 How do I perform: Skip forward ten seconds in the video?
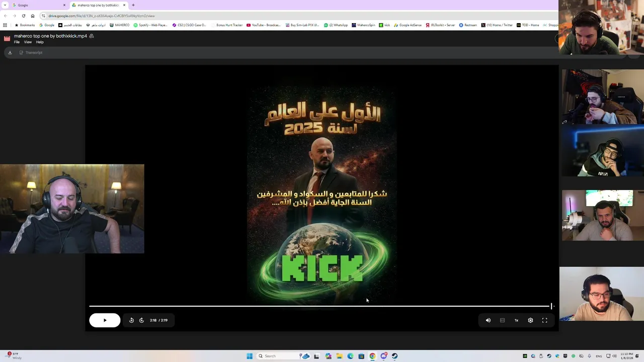[x=141, y=320]
